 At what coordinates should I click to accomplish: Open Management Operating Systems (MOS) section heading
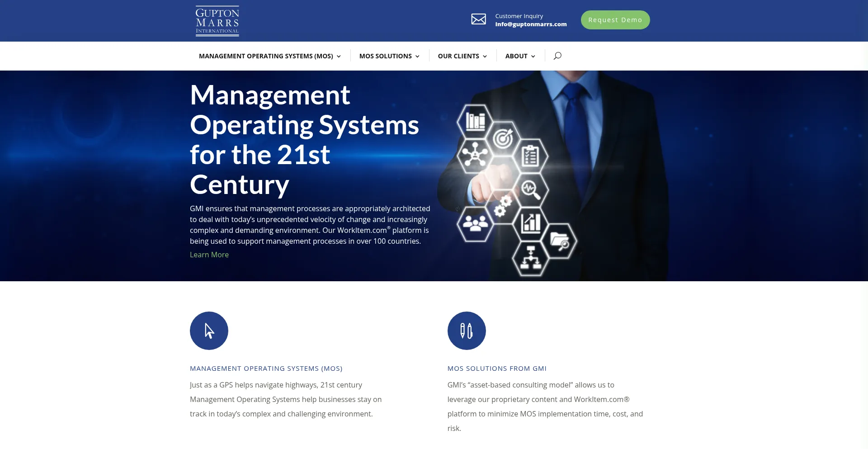coord(266,369)
